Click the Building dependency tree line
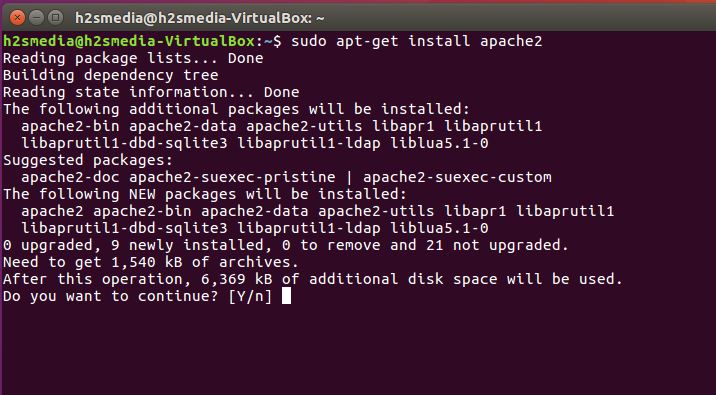 111,75
